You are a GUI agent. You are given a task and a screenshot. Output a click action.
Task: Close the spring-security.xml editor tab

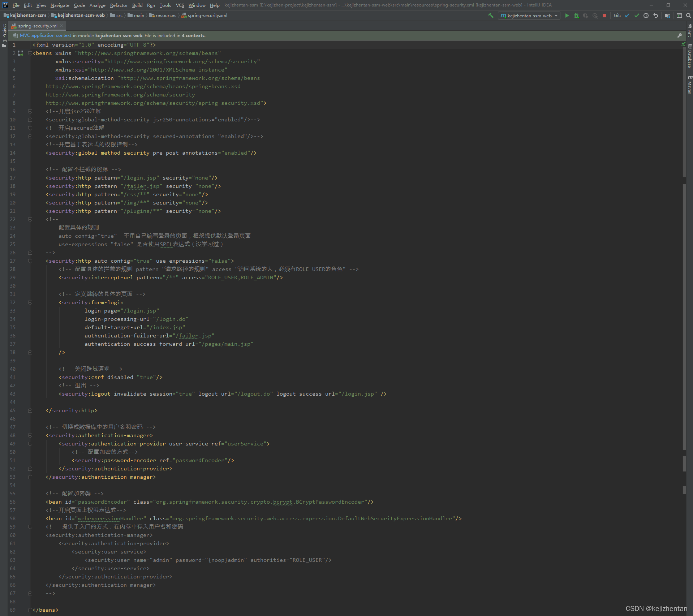[61, 26]
